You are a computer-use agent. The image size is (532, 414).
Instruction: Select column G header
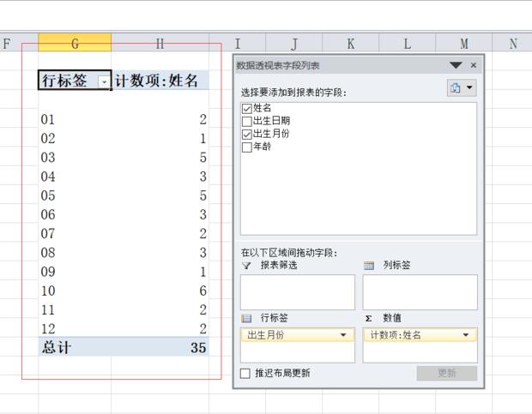click(x=75, y=43)
